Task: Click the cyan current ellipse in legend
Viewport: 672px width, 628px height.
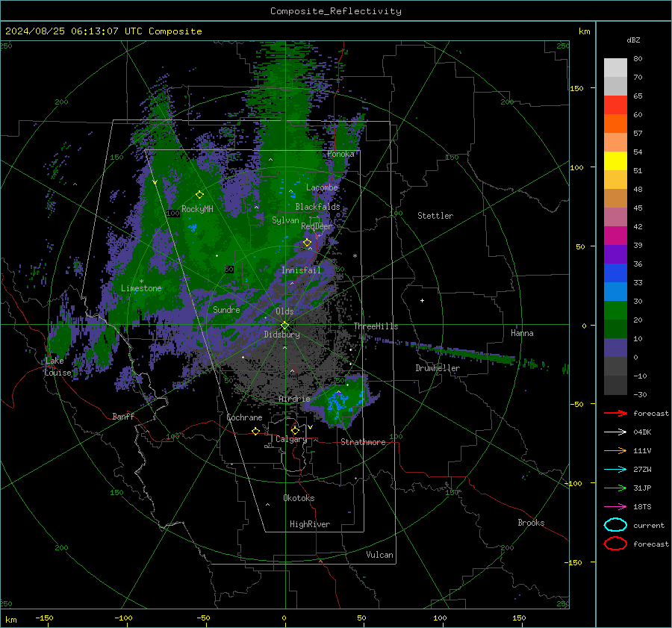Action: point(615,525)
